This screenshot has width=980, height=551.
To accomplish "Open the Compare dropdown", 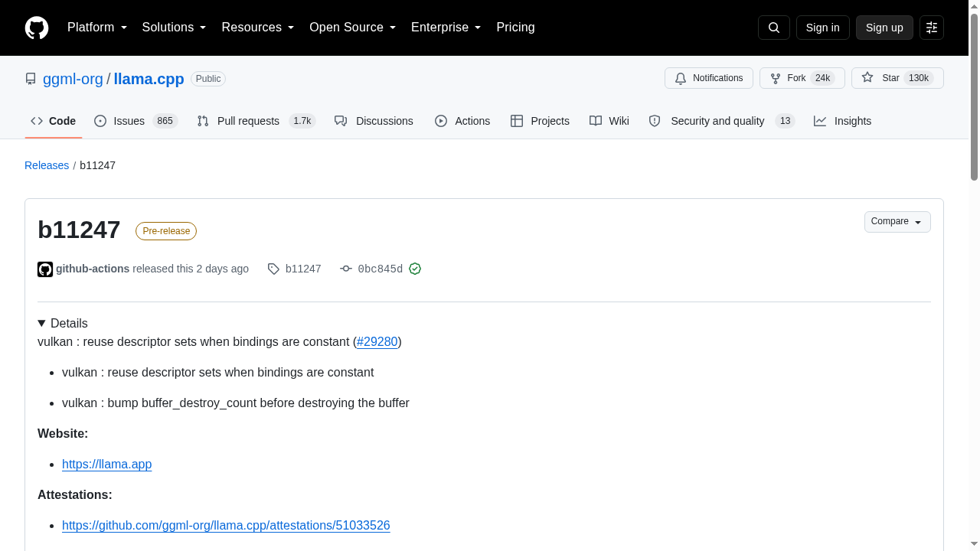I will click(x=897, y=222).
